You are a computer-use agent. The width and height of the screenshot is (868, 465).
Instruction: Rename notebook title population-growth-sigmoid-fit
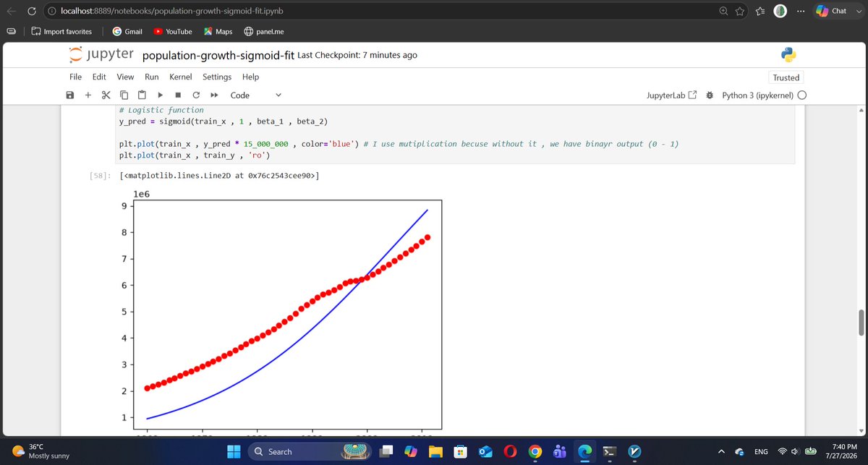tap(218, 55)
